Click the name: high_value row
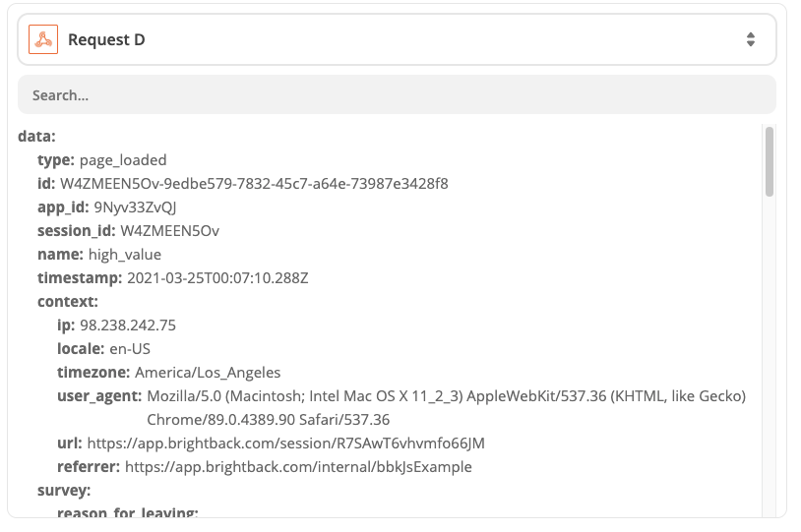This screenshot has width=801, height=532. tap(99, 254)
